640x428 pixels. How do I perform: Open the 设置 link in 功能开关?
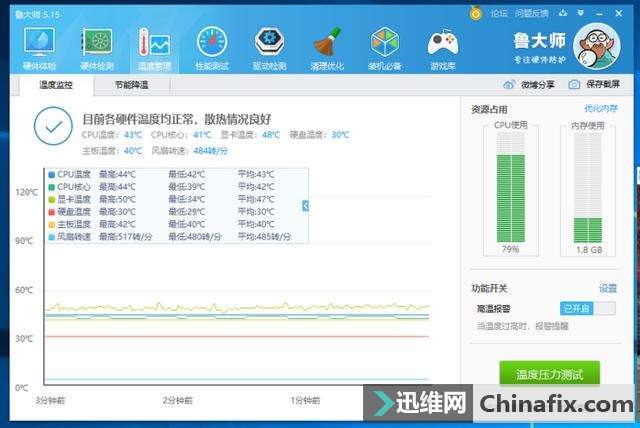tap(608, 288)
